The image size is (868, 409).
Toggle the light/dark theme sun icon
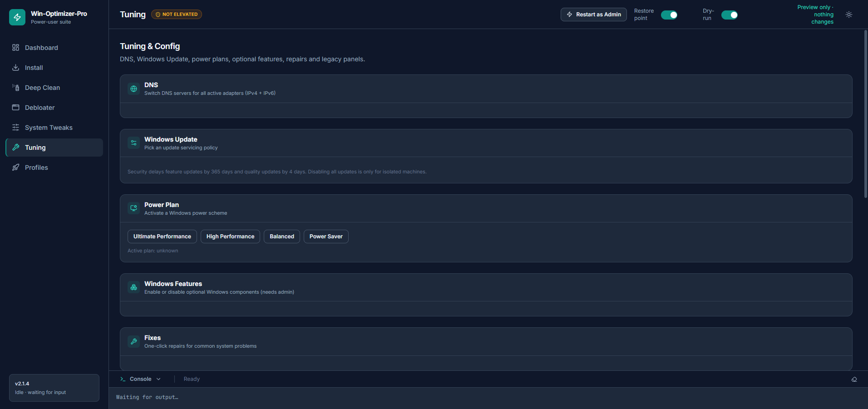[849, 15]
